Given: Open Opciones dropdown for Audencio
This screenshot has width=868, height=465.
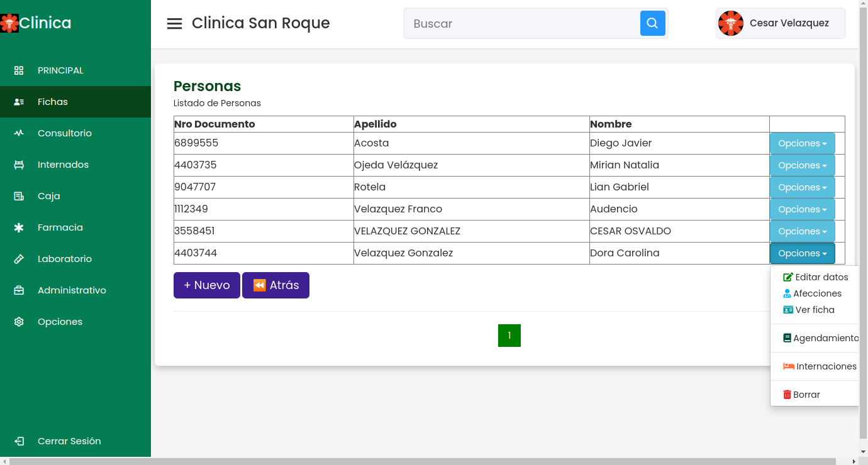Looking at the screenshot, I should (x=803, y=209).
